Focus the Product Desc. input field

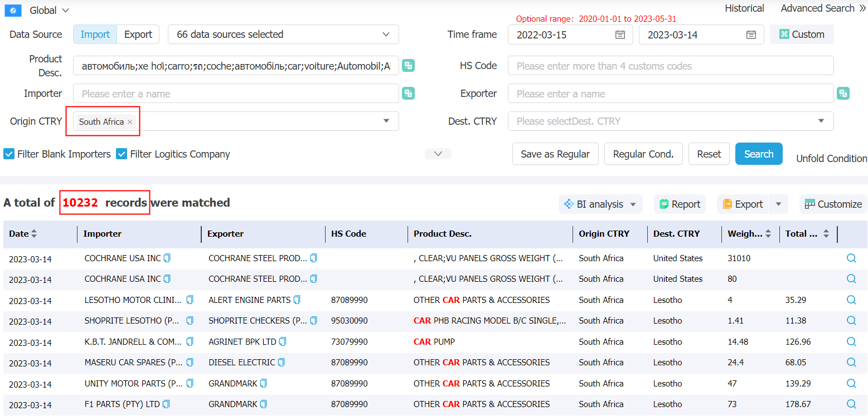point(236,66)
